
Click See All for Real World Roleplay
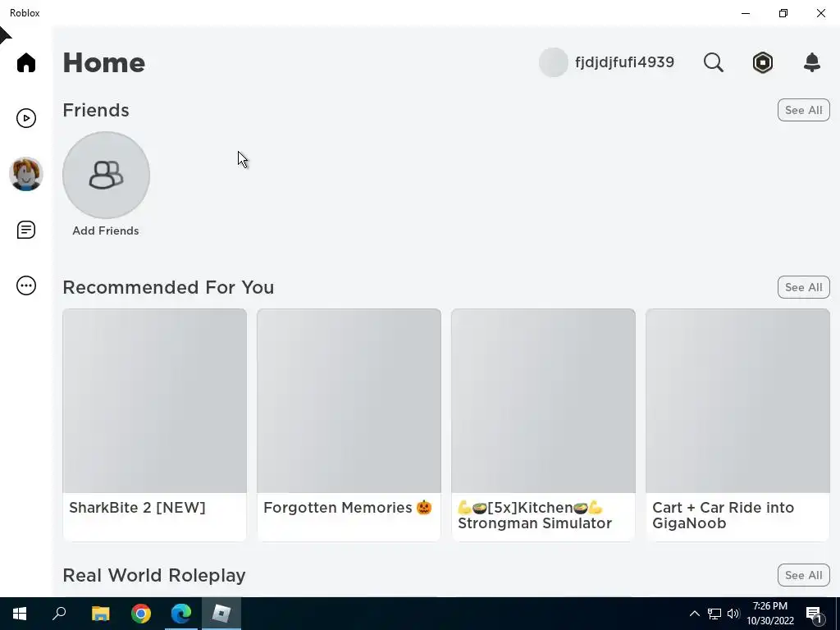click(x=804, y=575)
